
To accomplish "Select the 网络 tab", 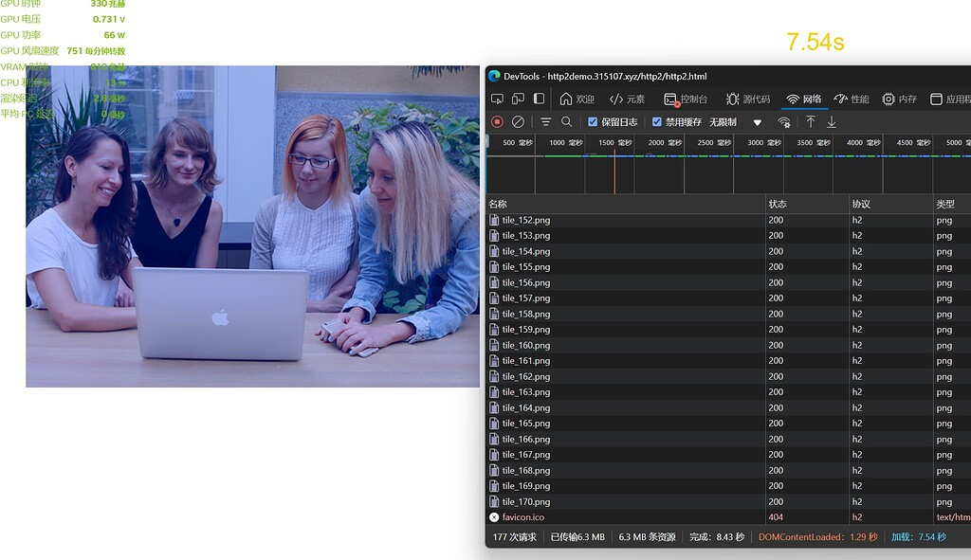I will tap(804, 99).
